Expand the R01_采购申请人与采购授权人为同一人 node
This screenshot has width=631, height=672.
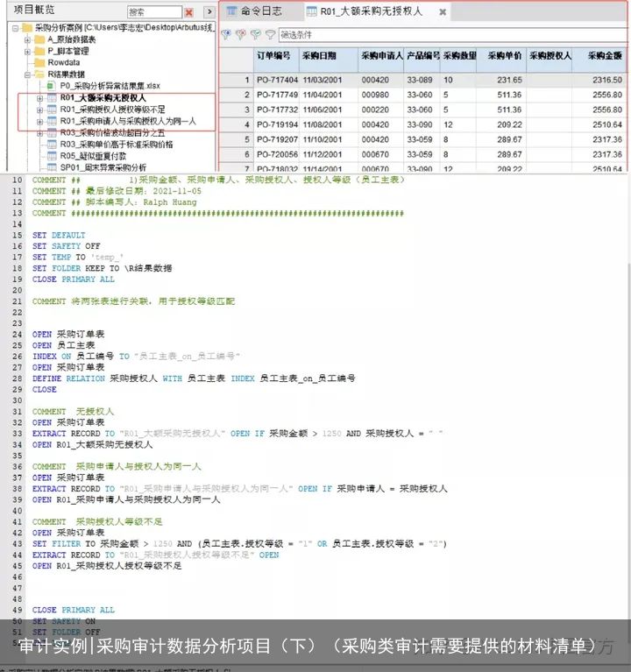click(39, 121)
